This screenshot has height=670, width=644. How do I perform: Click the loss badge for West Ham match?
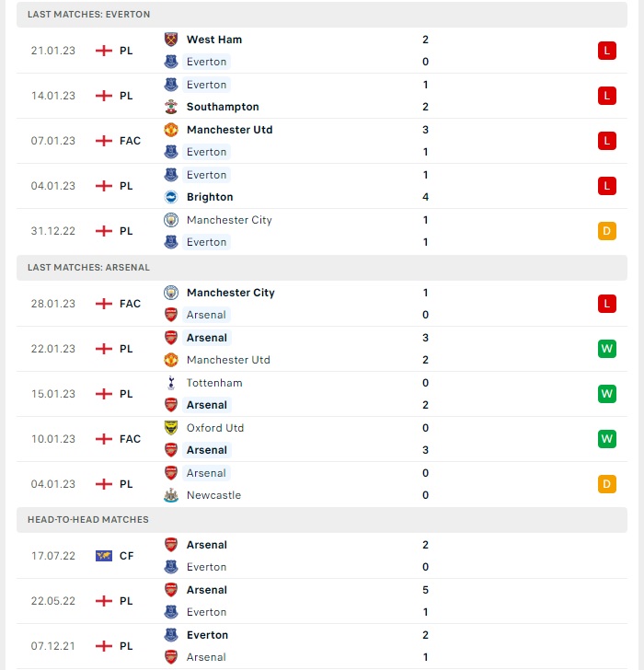click(607, 51)
